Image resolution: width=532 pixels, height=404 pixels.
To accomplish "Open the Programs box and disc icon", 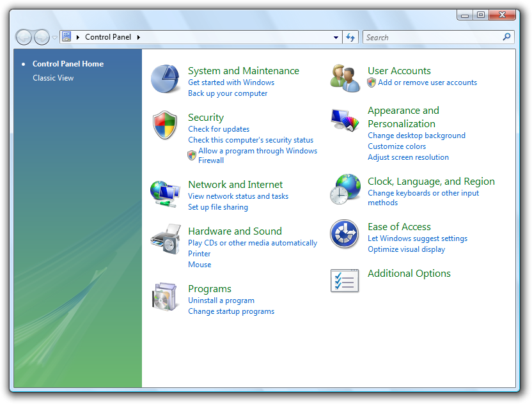I will pyautogui.click(x=165, y=297).
